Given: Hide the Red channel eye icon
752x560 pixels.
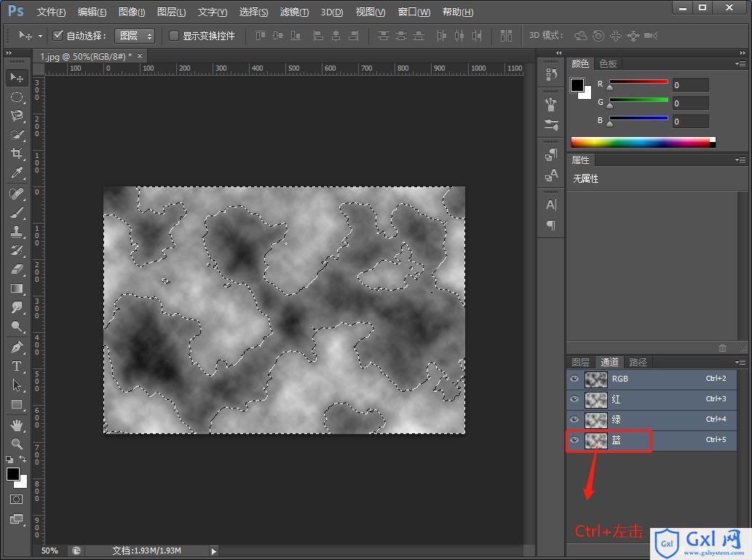Looking at the screenshot, I should 574,399.
